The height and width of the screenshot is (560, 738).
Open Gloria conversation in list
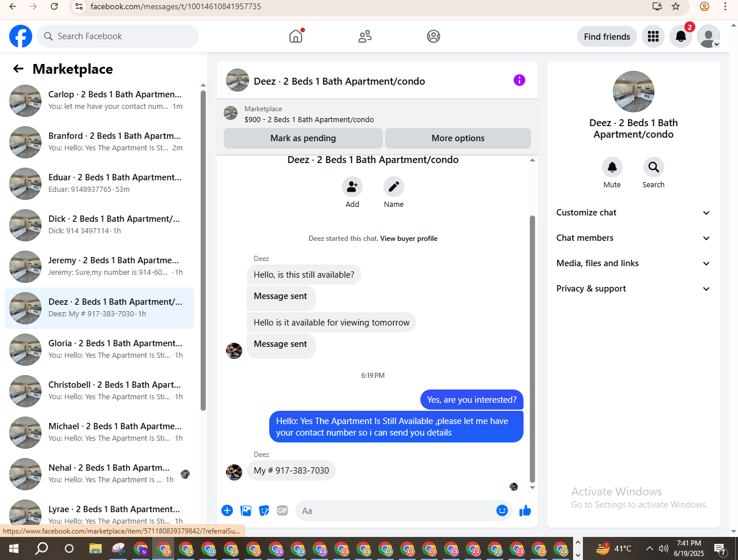(x=99, y=350)
